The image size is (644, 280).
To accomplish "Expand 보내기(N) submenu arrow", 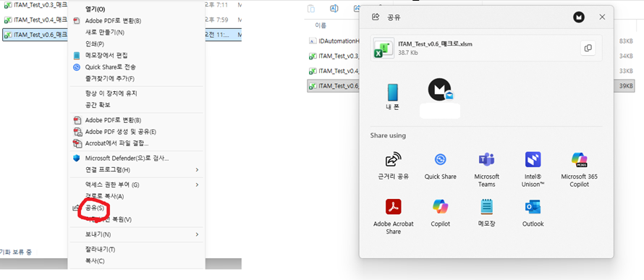I will click(x=197, y=234).
